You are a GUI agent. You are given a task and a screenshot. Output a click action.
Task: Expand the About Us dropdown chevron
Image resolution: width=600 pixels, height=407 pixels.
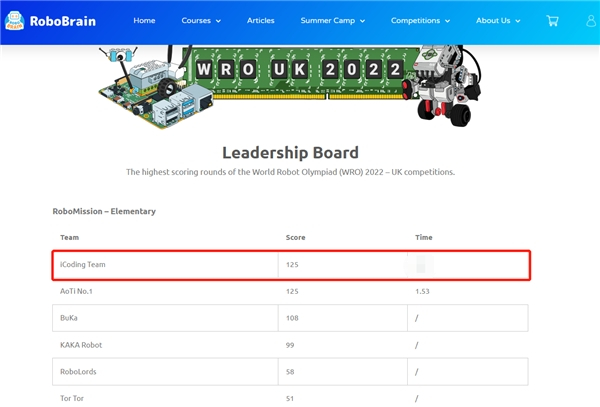(518, 21)
